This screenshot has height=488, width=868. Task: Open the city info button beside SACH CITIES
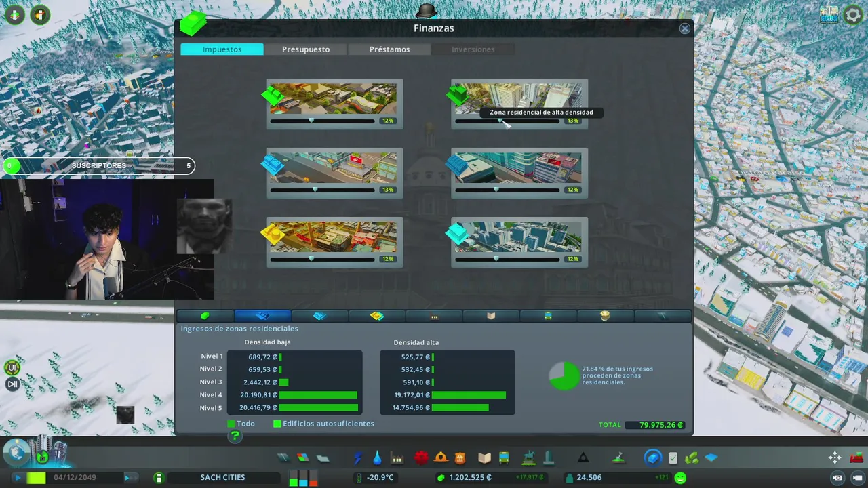point(159,478)
